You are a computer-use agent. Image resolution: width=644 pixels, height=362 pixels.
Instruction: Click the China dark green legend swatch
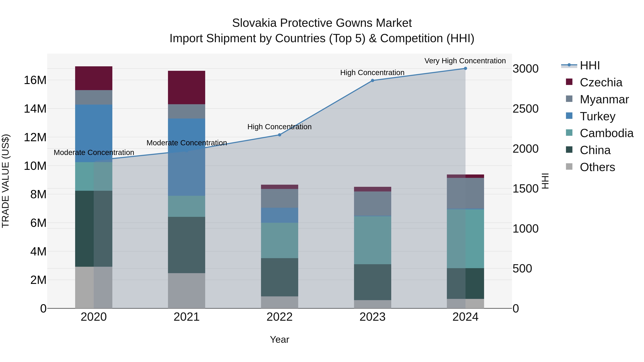[x=569, y=150]
